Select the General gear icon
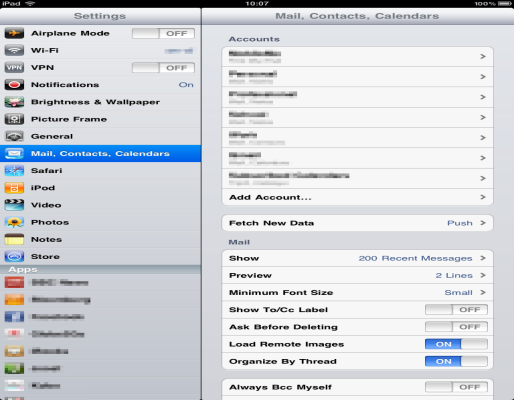The height and width of the screenshot is (400, 514). [x=14, y=136]
